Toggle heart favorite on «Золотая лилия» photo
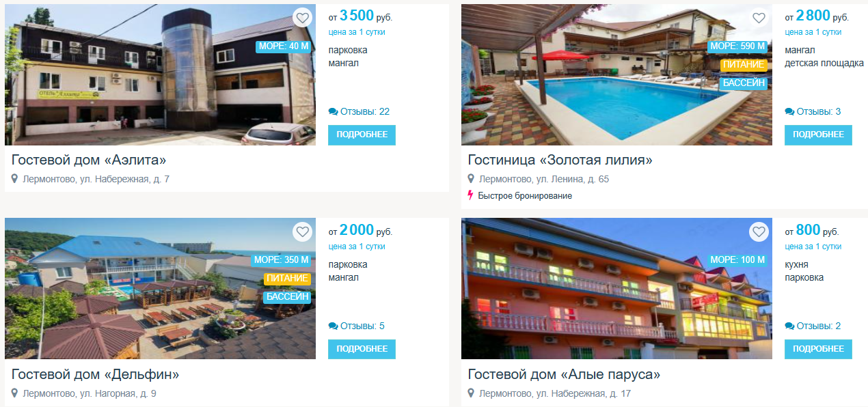 coord(759,18)
